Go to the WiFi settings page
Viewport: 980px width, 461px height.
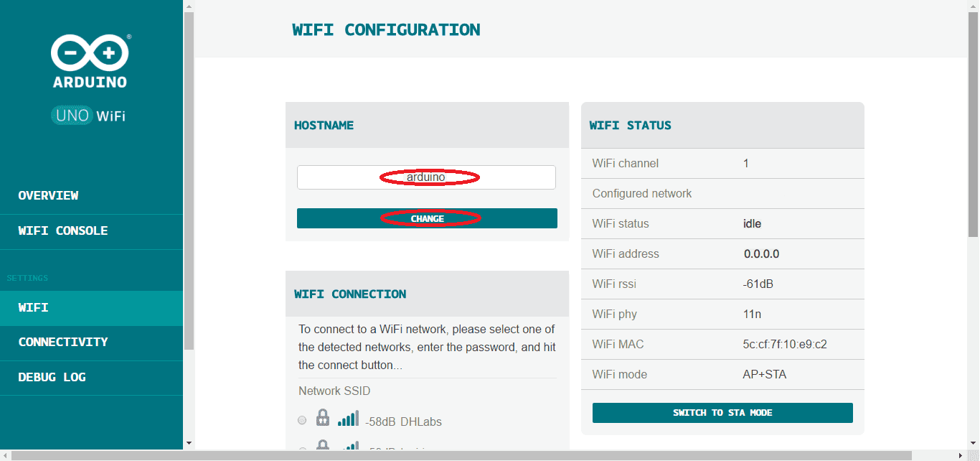(34, 307)
